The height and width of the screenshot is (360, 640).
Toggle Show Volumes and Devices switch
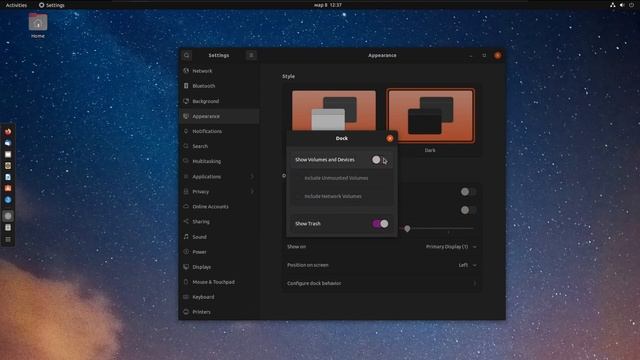(379, 160)
